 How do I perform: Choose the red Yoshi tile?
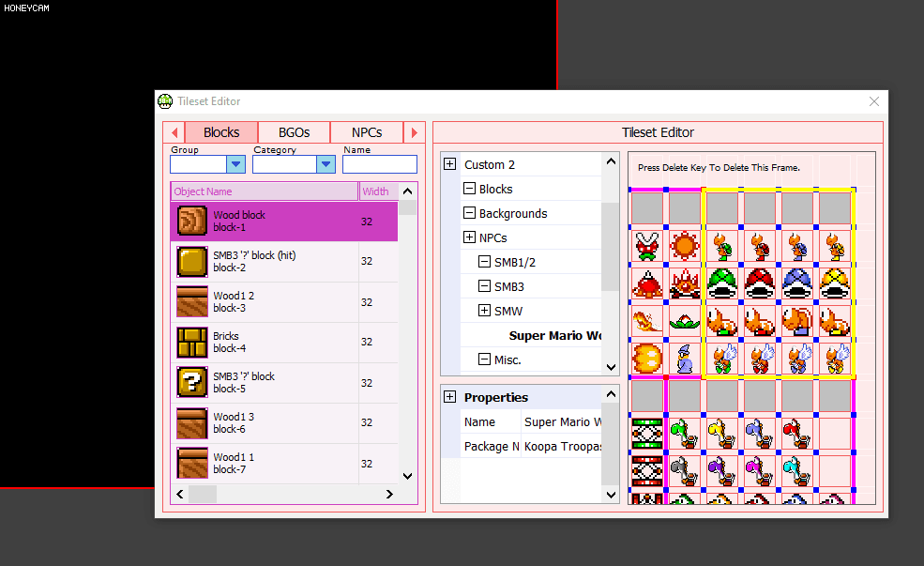(797, 434)
